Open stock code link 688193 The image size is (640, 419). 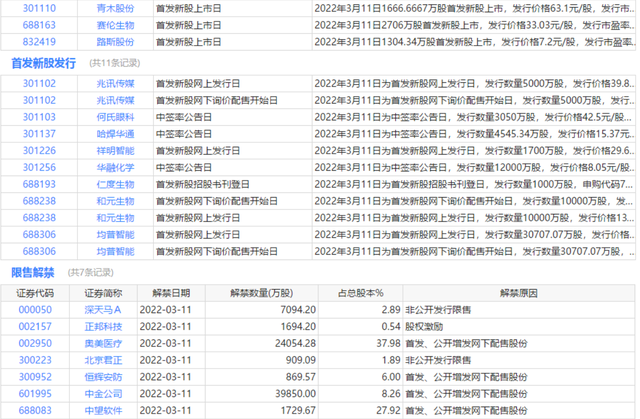[39, 184]
